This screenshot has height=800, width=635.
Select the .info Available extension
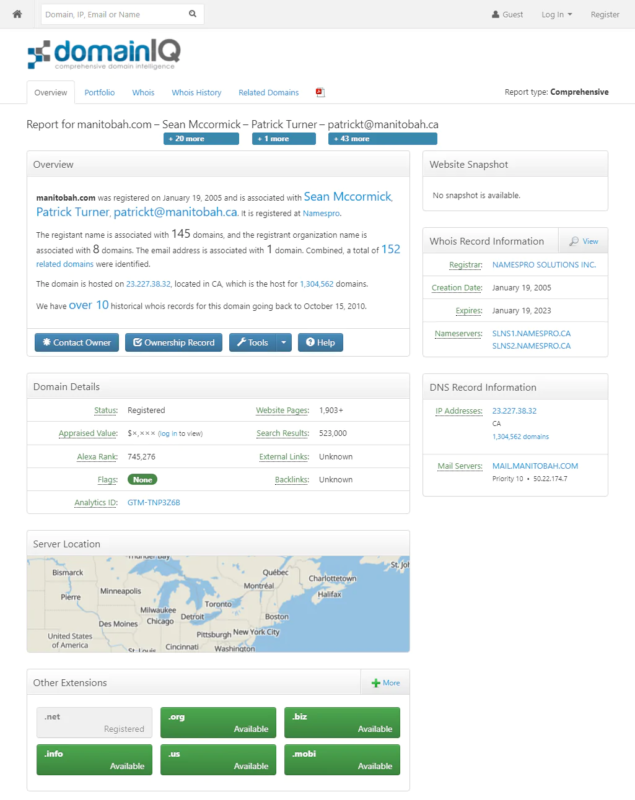(94, 760)
